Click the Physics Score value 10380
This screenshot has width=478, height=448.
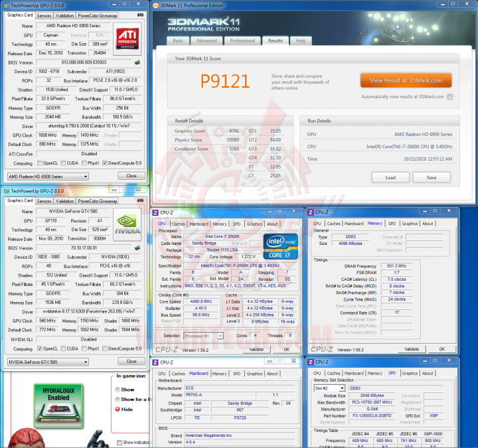pyautogui.click(x=233, y=139)
